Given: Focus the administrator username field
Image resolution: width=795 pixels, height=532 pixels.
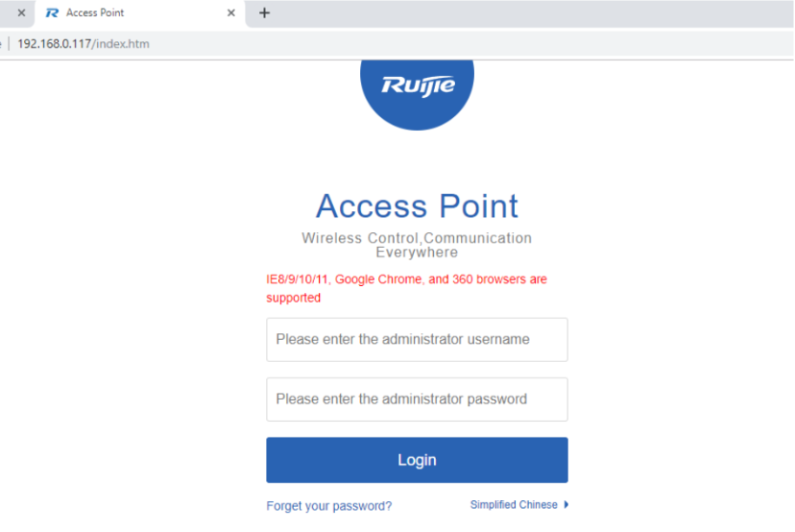Looking at the screenshot, I should tap(417, 340).
